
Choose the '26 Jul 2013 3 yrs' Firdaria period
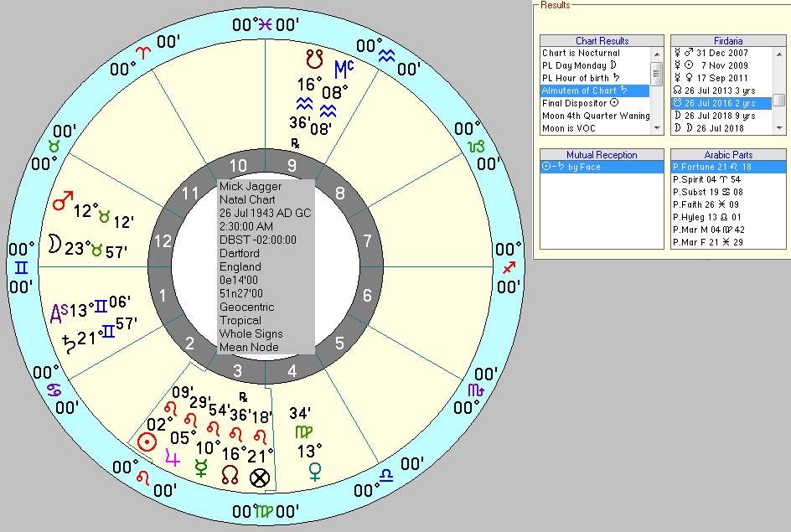[x=718, y=89]
